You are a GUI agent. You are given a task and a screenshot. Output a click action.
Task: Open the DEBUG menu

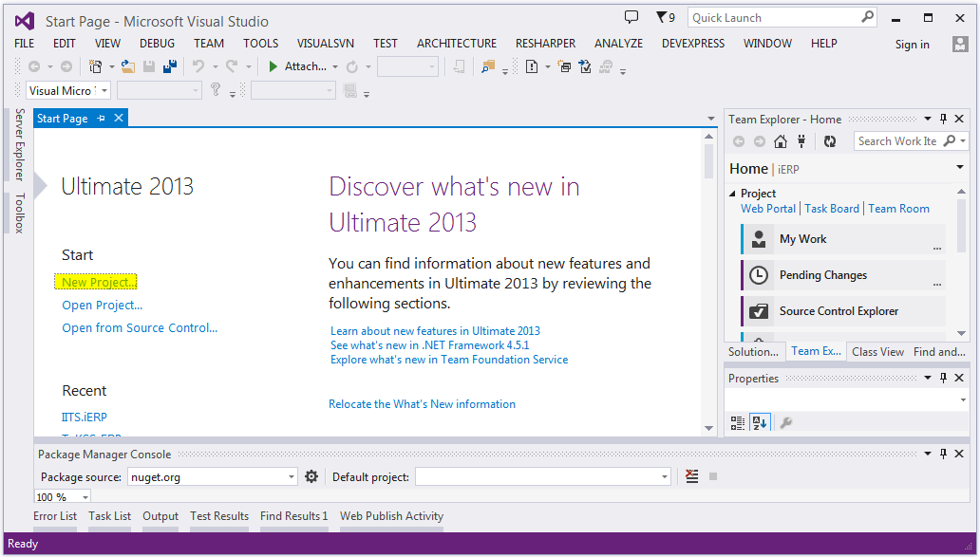(x=157, y=43)
